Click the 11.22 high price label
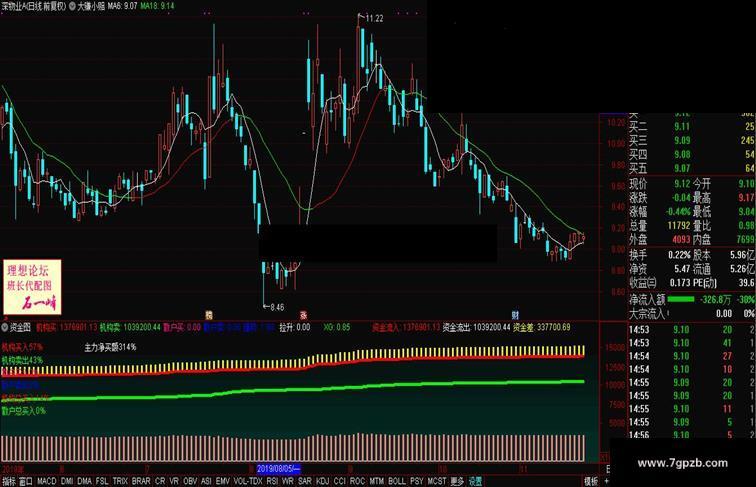 (375, 19)
